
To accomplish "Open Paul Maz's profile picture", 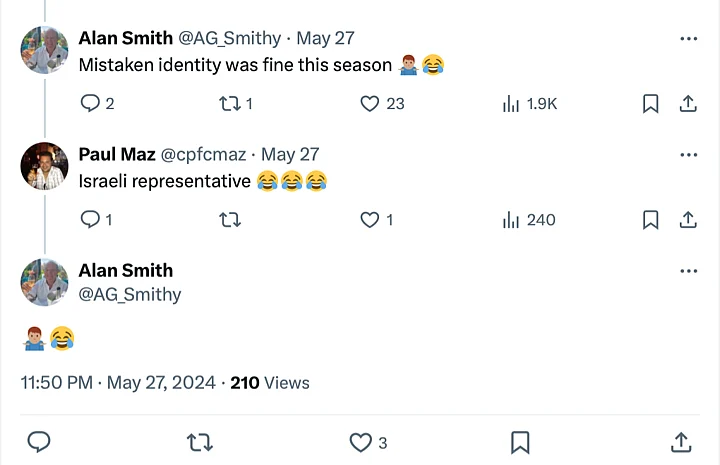I will 44,166.
